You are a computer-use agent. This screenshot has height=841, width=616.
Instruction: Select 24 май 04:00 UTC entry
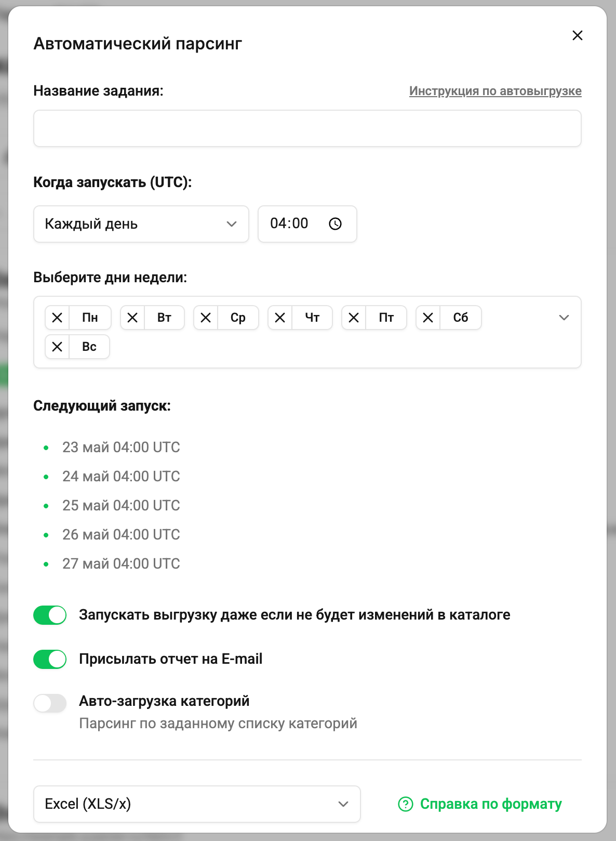point(121,477)
